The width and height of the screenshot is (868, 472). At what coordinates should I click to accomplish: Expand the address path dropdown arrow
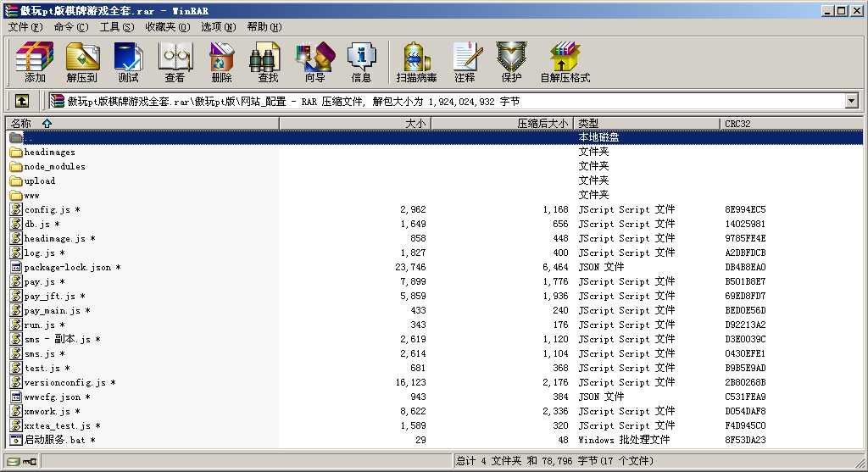(851, 101)
